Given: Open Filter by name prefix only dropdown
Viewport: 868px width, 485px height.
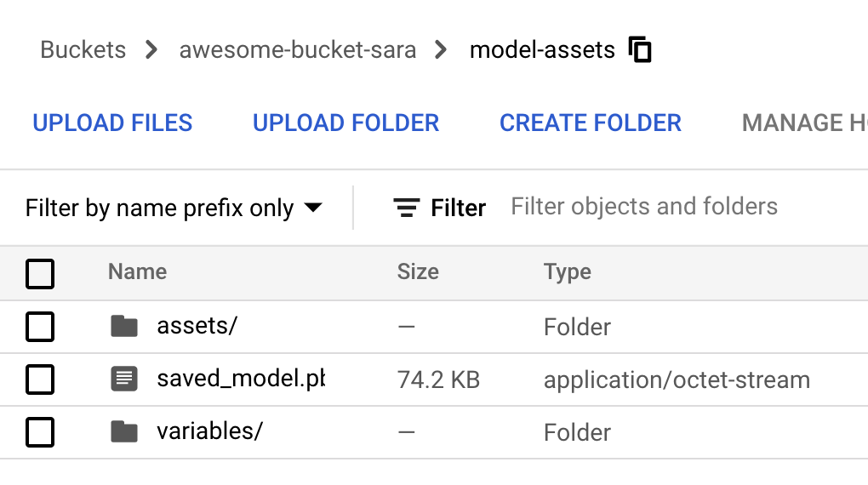Looking at the screenshot, I should 174,208.
